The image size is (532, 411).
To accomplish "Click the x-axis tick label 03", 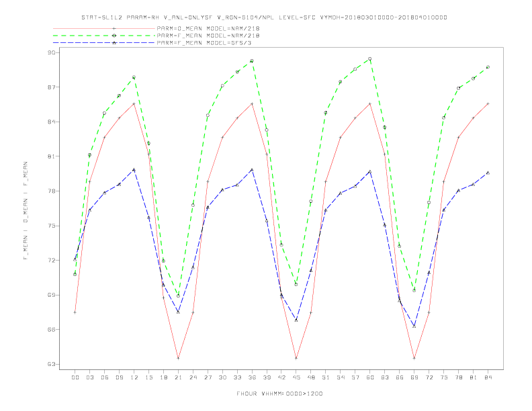I will tap(89, 377).
